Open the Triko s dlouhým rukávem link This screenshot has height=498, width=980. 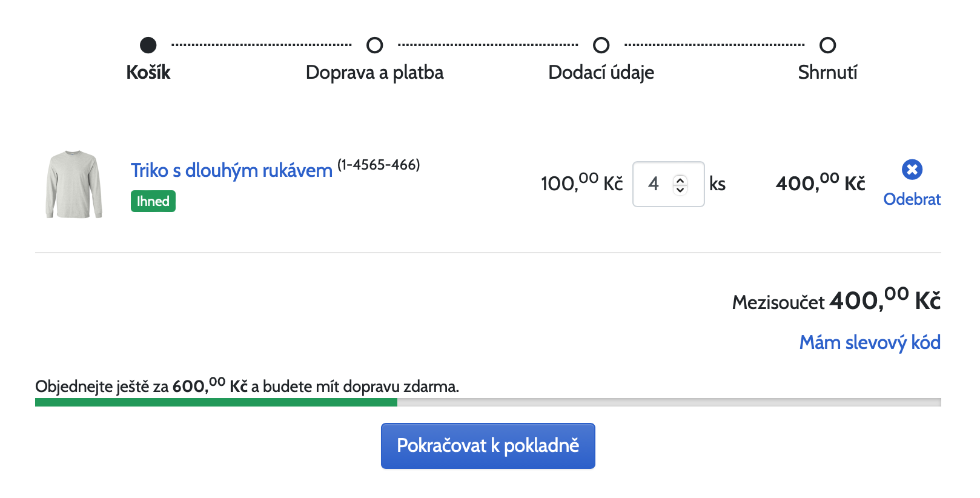[x=231, y=171]
